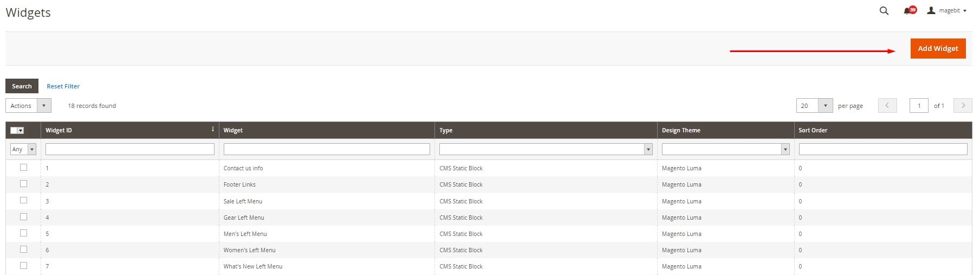Open the search magnifier icon
Viewport: 980px width, 275px height.
(884, 11)
